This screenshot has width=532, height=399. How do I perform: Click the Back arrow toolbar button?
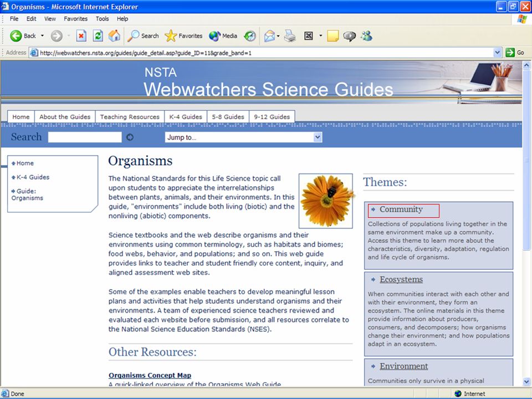pos(22,35)
